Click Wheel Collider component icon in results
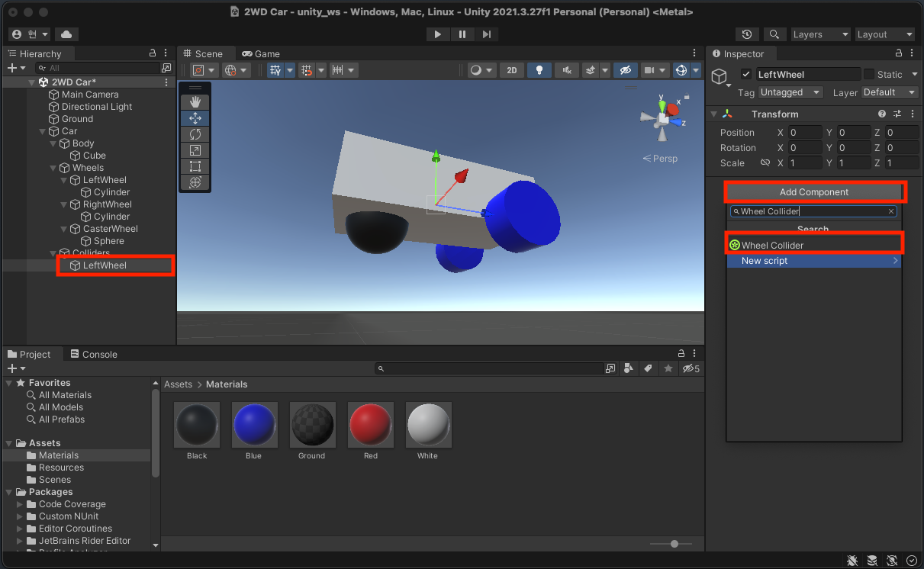The height and width of the screenshot is (569, 924). pyautogui.click(x=735, y=245)
